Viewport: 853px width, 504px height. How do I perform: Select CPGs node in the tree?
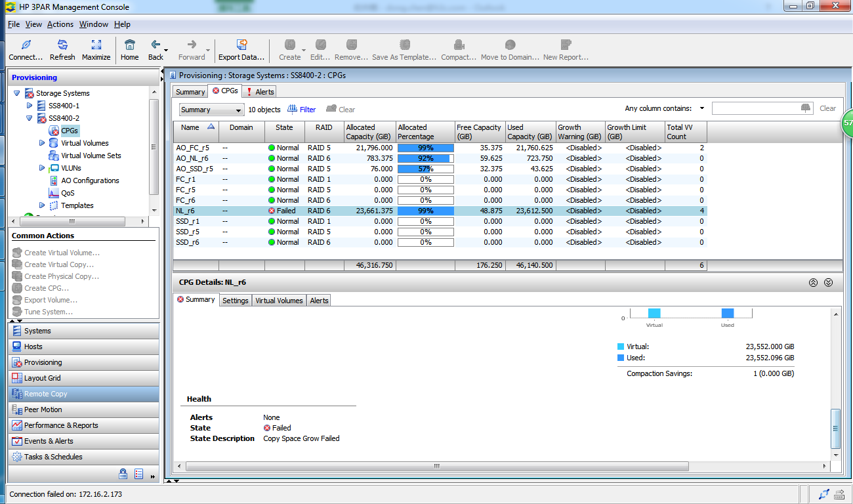coord(70,131)
